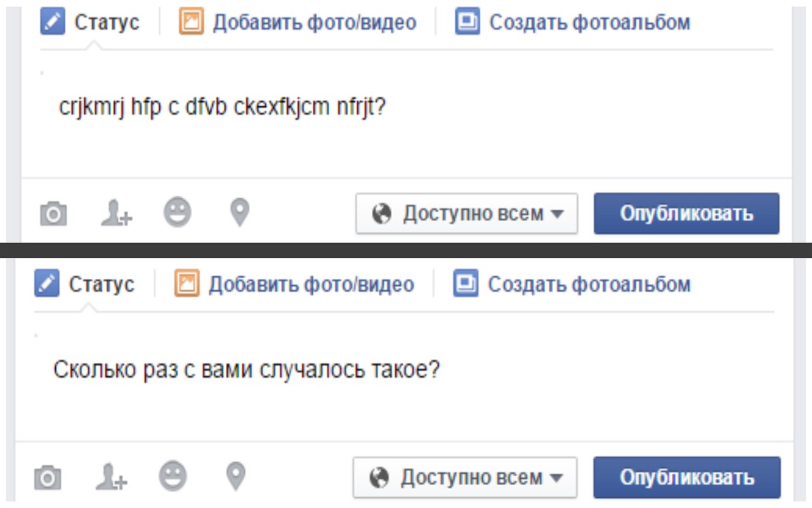Click the tag friends icon in the top composer
This screenshot has width=812, height=508.
(116, 214)
